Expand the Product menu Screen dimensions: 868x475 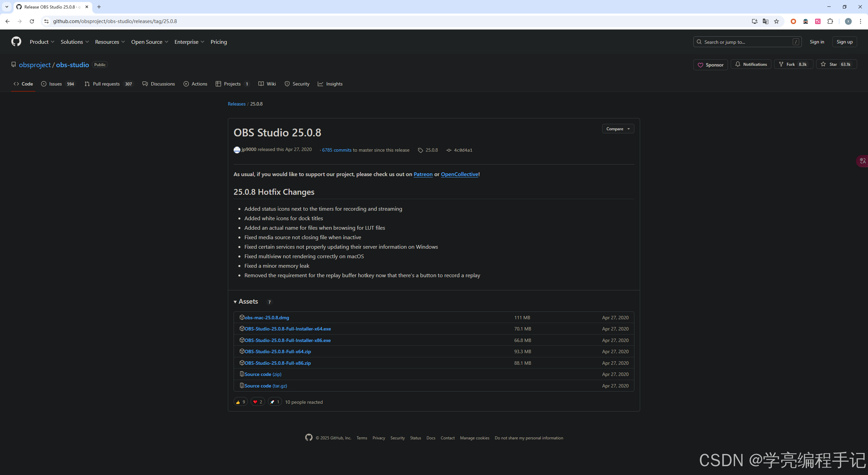click(x=42, y=42)
